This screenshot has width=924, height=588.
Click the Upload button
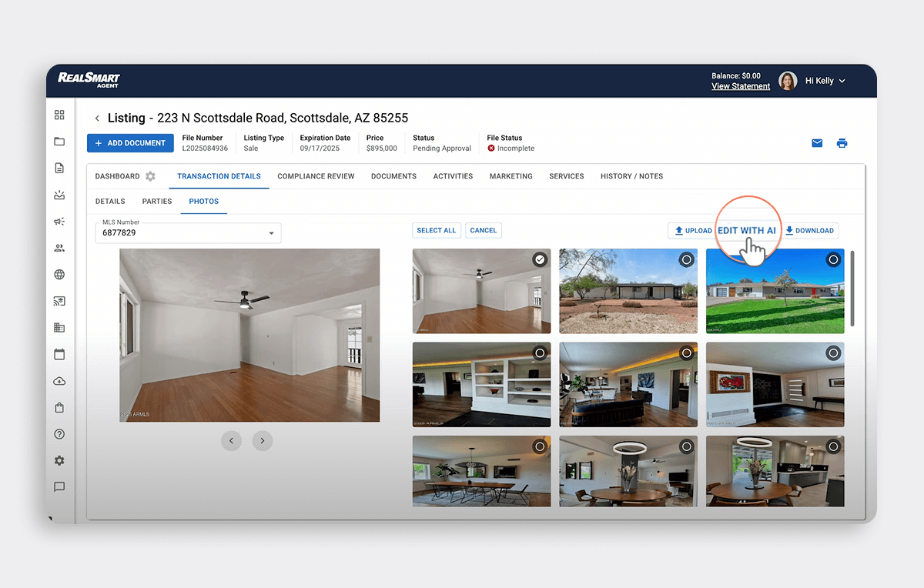pyautogui.click(x=692, y=230)
